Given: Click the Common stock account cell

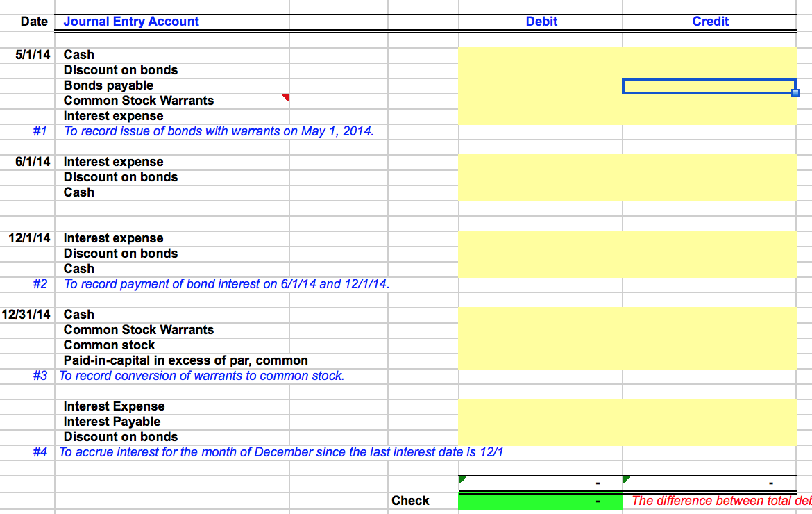Looking at the screenshot, I should (109, 346).
